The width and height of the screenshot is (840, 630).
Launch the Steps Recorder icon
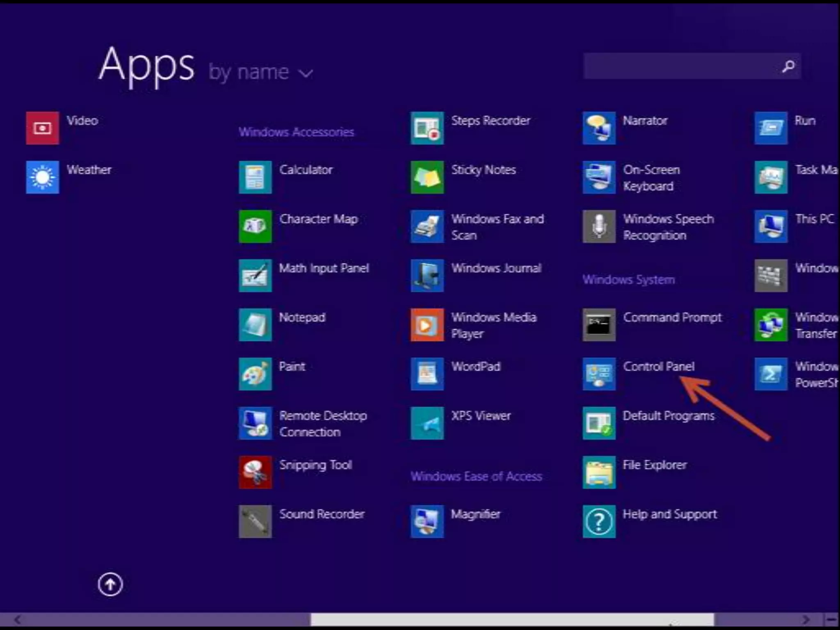tap(427, 128)
